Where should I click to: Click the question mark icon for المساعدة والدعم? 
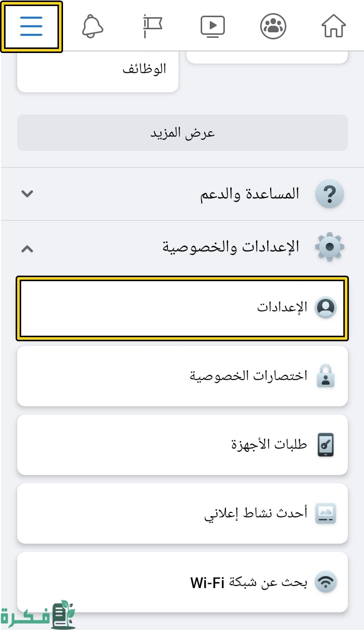coord(329,193)
